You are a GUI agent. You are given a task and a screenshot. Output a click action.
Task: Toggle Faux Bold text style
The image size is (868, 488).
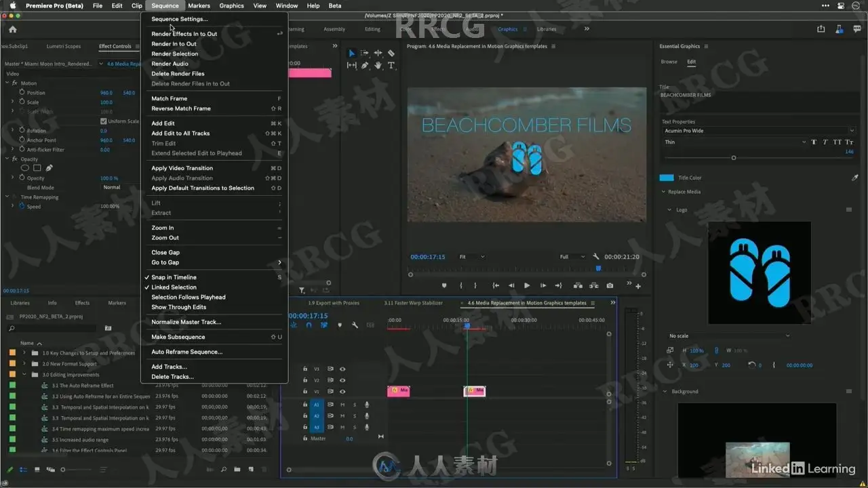814,142
